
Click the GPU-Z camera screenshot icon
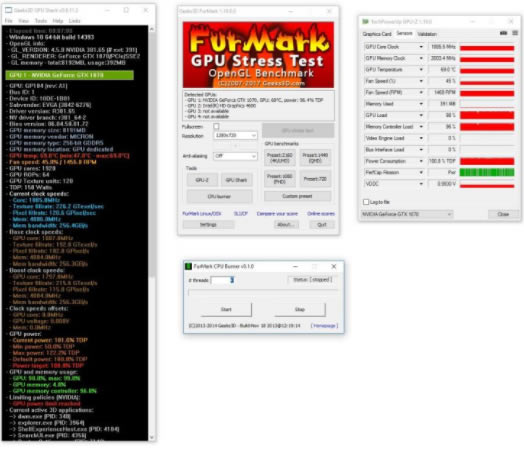pos(503,33)
